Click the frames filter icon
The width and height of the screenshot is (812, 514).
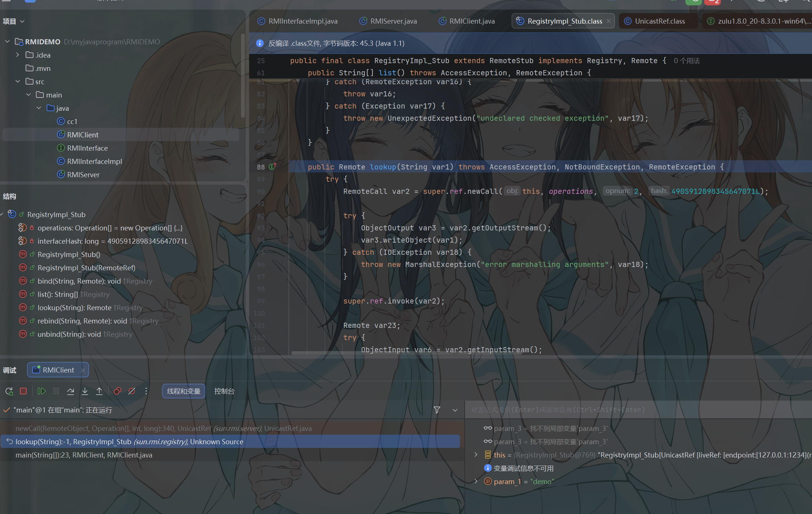(437, 410)
